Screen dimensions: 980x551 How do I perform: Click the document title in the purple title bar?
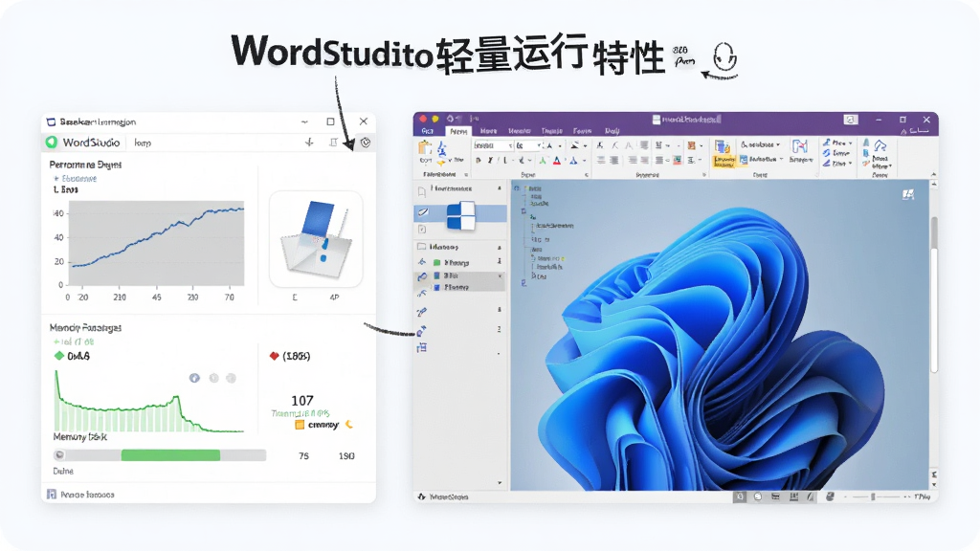pos(691,120)
